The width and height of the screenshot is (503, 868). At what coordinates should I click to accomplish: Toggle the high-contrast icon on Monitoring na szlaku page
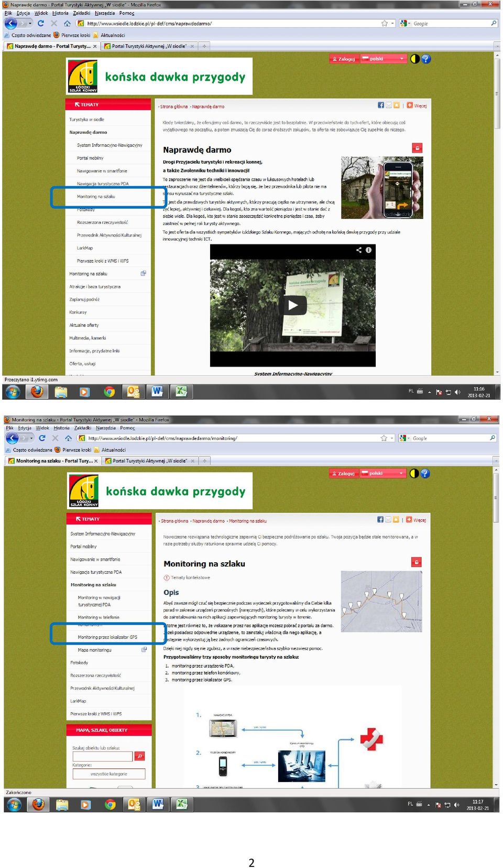(x=414, y=473)
